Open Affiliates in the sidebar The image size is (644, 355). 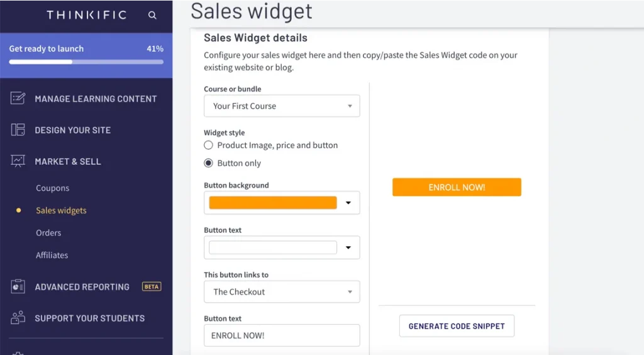pos(52,255)
